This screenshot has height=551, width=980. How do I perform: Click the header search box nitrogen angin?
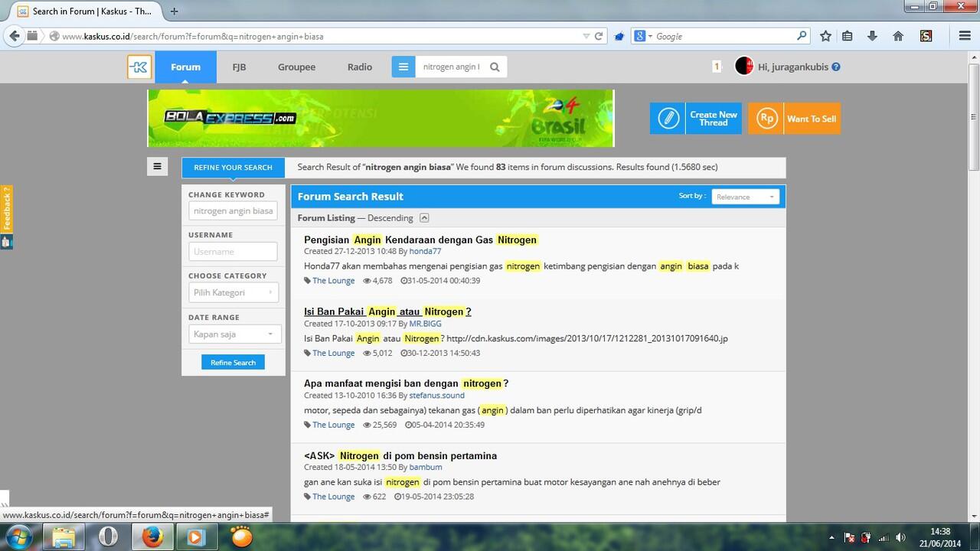[452, 67]
